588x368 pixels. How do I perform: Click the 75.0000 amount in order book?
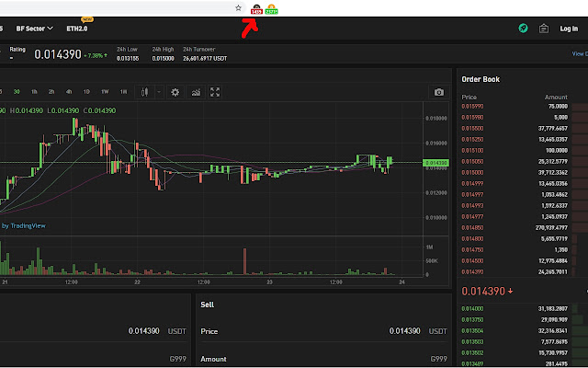coord(558,107)
